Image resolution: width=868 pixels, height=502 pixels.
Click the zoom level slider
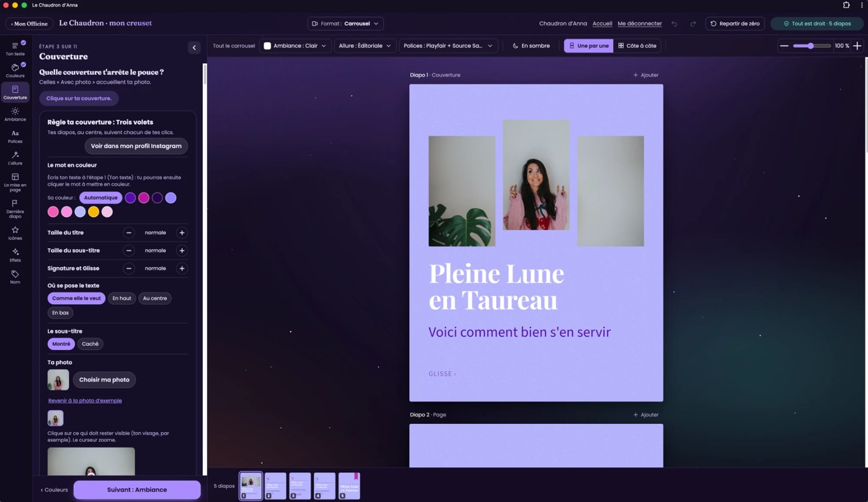tap(812, 46)
